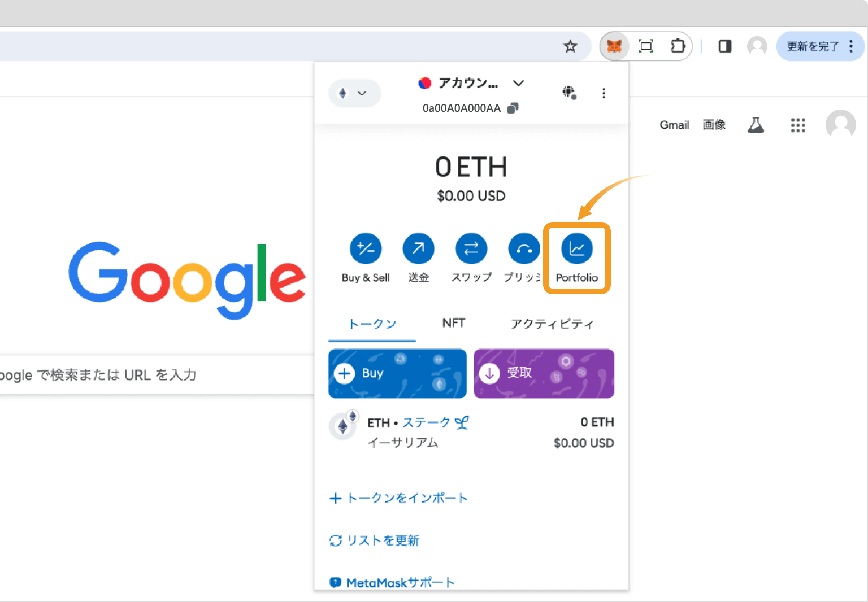Click the Buy & Sell button
Image resolution: width=868 pixels, height=602 pixels.
(x=366, y=259)
